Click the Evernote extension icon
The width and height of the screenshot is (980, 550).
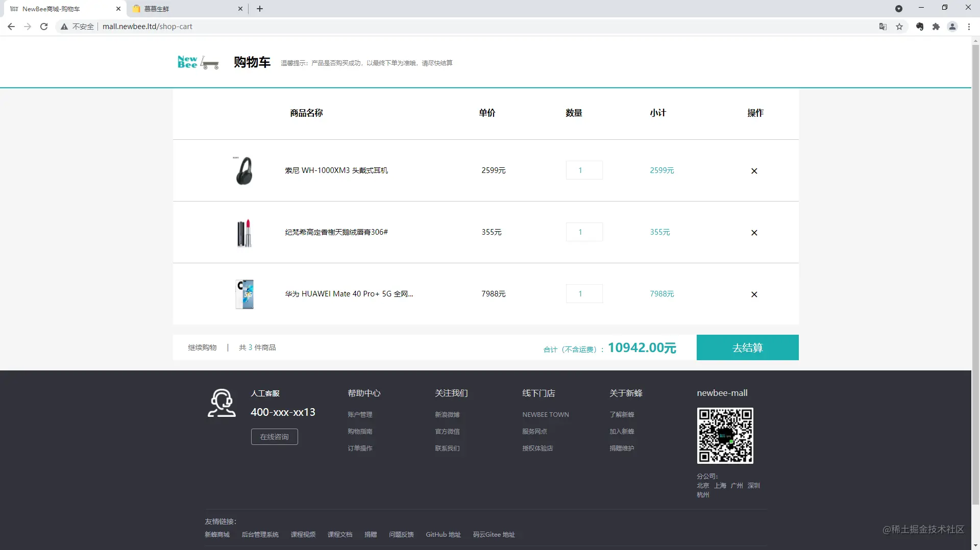pos(920,27)
